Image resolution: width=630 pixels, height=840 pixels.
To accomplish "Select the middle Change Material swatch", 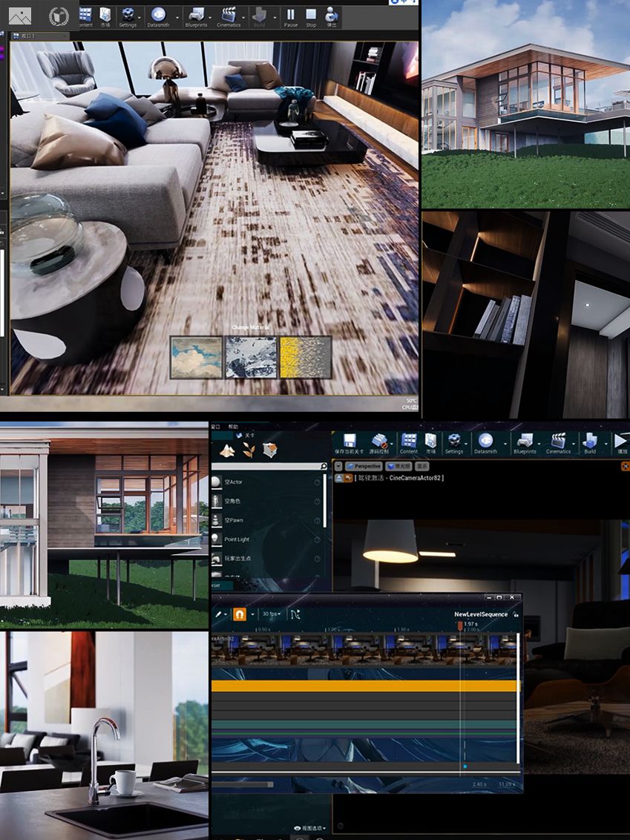I will (250, 357).
